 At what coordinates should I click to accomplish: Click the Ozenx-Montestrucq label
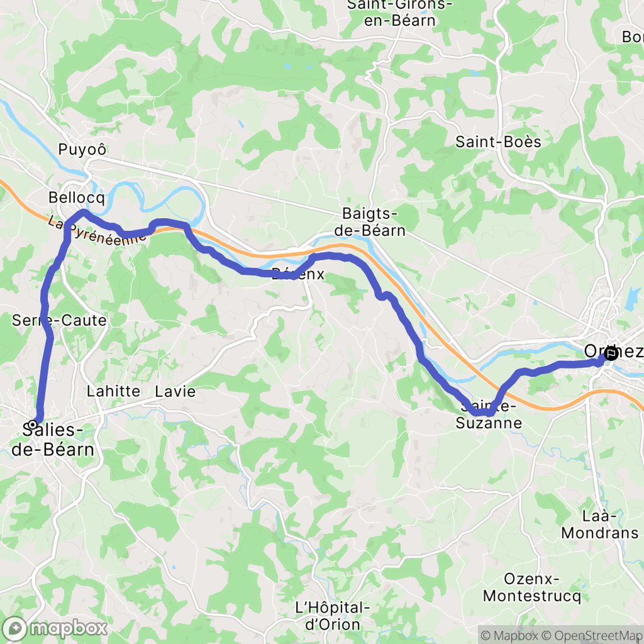(x=532, y=587)
